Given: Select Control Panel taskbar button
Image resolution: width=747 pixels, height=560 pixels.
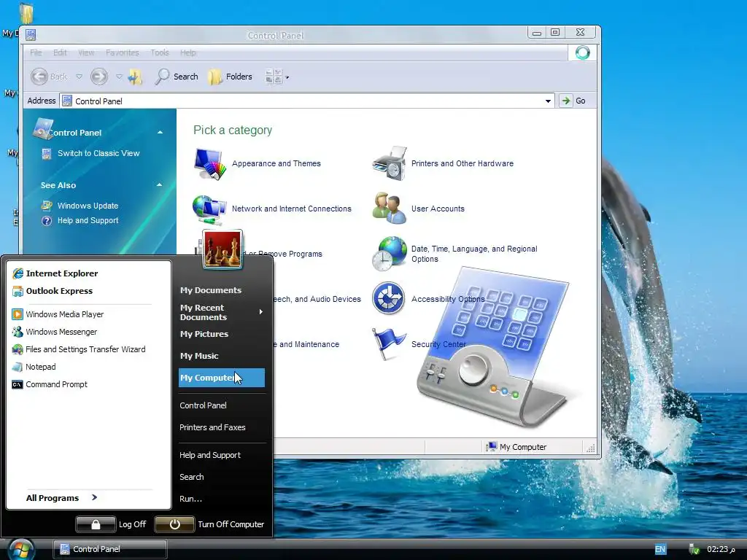Looking at the screenshot, I should pos(109,549).
